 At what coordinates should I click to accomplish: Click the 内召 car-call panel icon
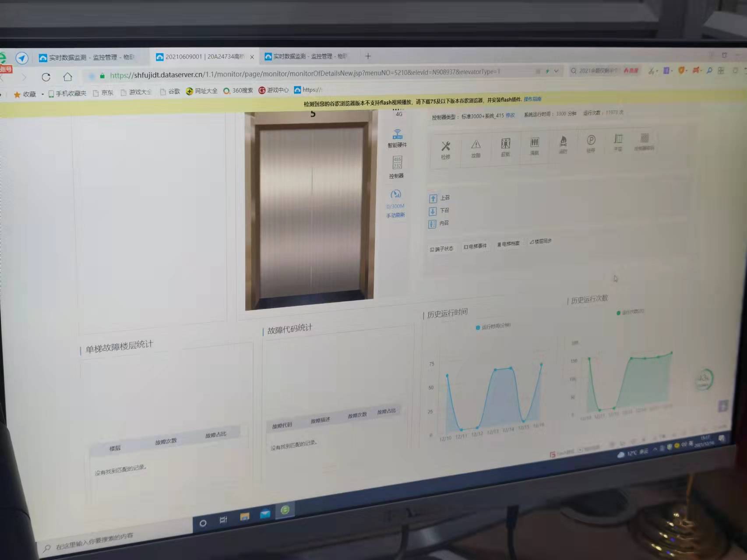pos(432,224)
